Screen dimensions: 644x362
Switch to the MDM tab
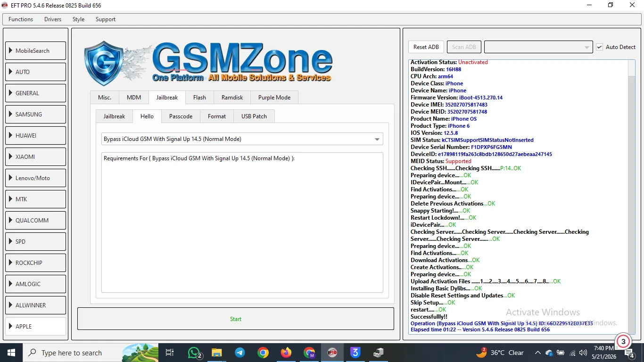point(134,98)
